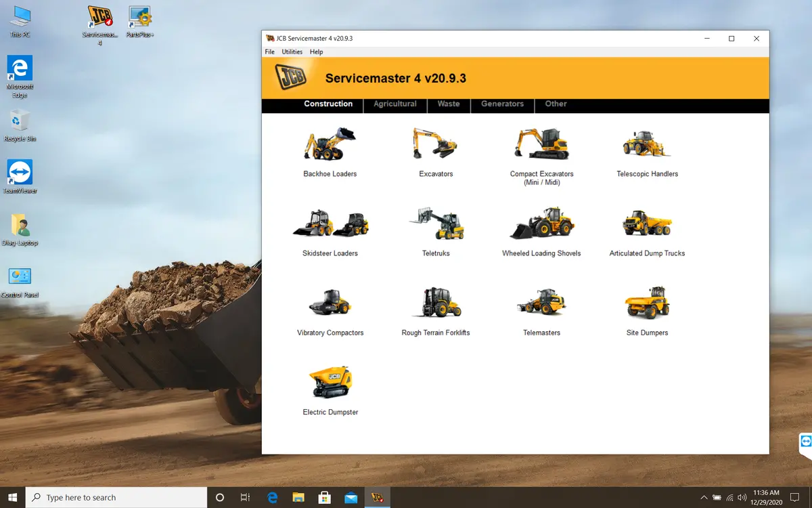This screenshot has width=812, height=508.
Task: Open the taskbar clock and date
Action: point(766,497)
